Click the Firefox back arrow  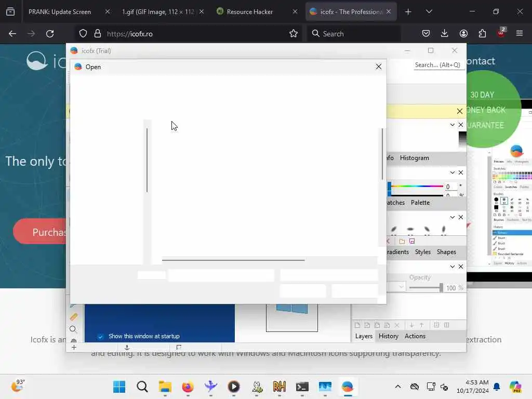[x=12, y=34]
